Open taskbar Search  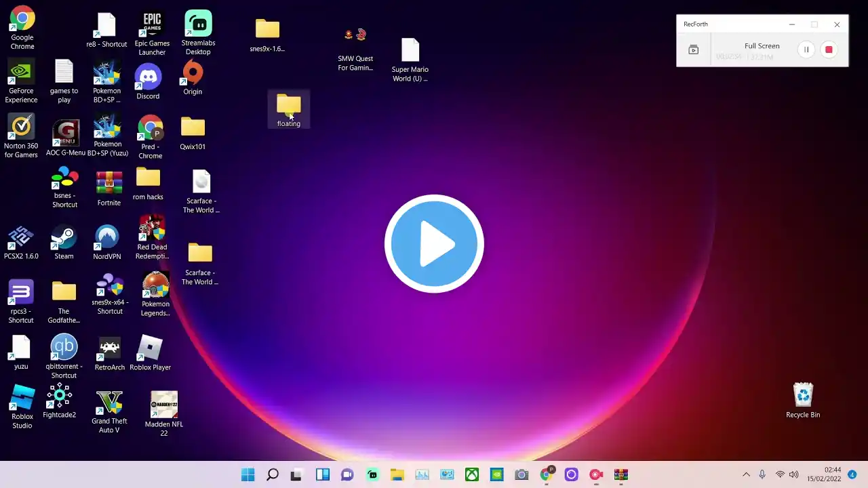(273, 474)
